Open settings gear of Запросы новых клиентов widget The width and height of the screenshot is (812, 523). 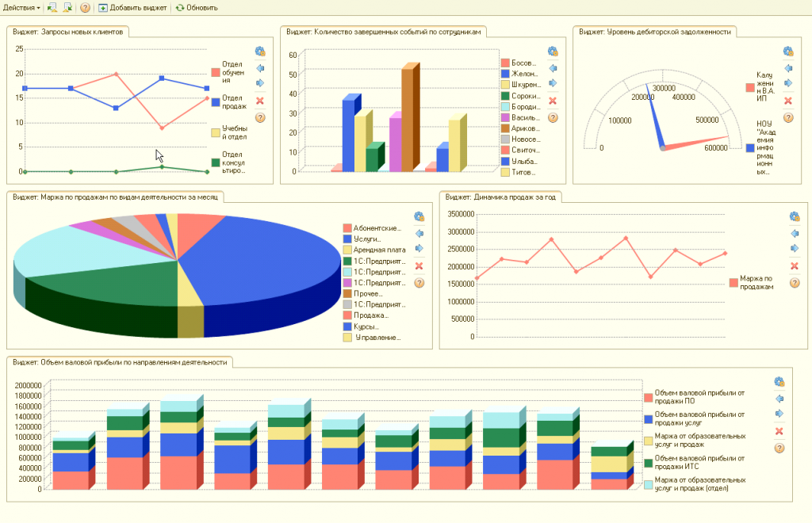tap(260, 52)
